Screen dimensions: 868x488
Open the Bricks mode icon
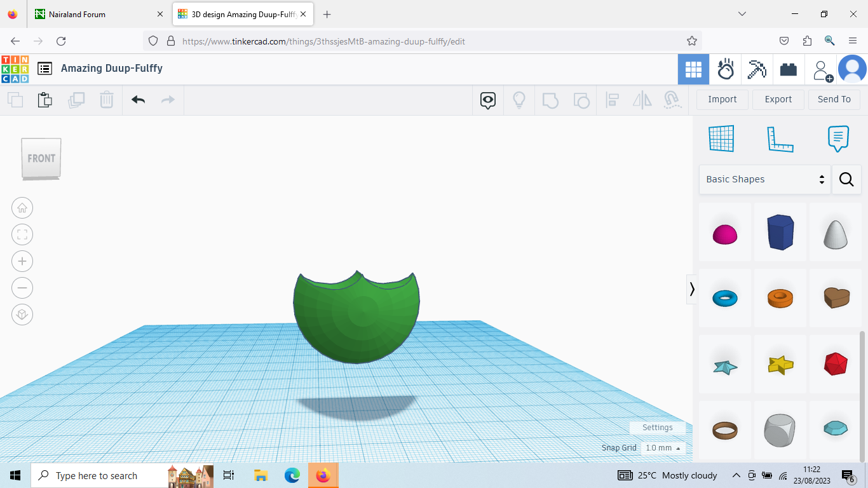click(789, 69)
